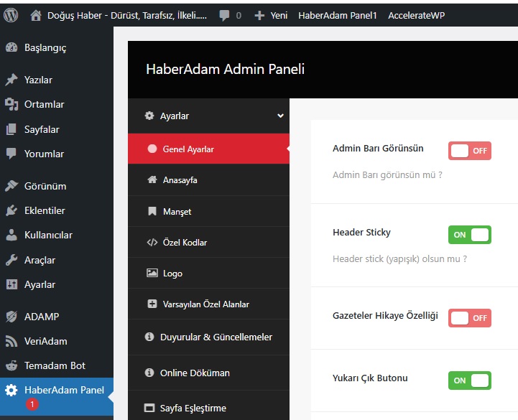Screen dimensions: 518x420
Task: Visit Doğuş Haber site name link
Action: [x=127, y=16]
